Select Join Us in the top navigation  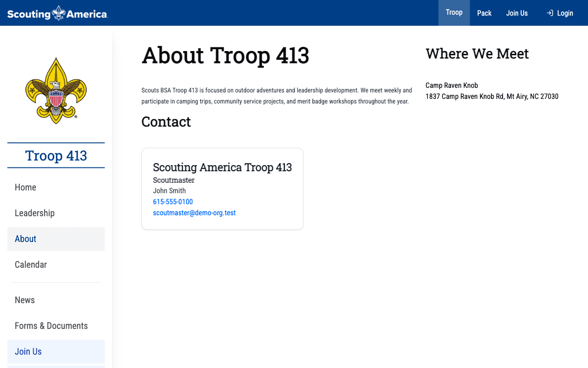tap(517, 13)
